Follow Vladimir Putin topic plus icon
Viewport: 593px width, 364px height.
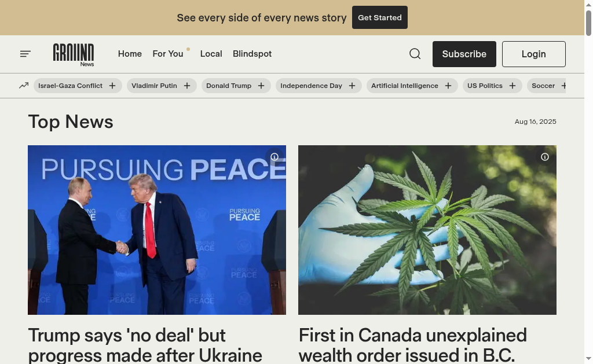click(187, 86)
